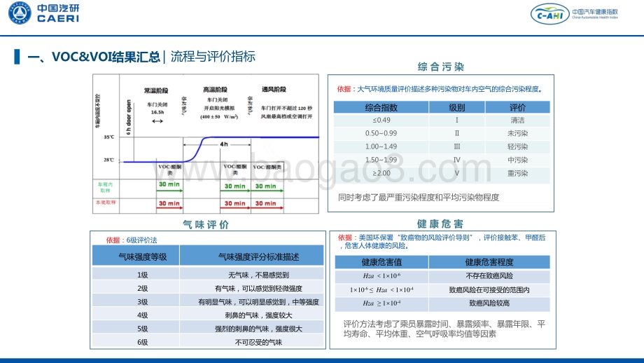This screenshot has height=363, width=644.
Task: Click the 中污染 rating cell
Action: 517,160
